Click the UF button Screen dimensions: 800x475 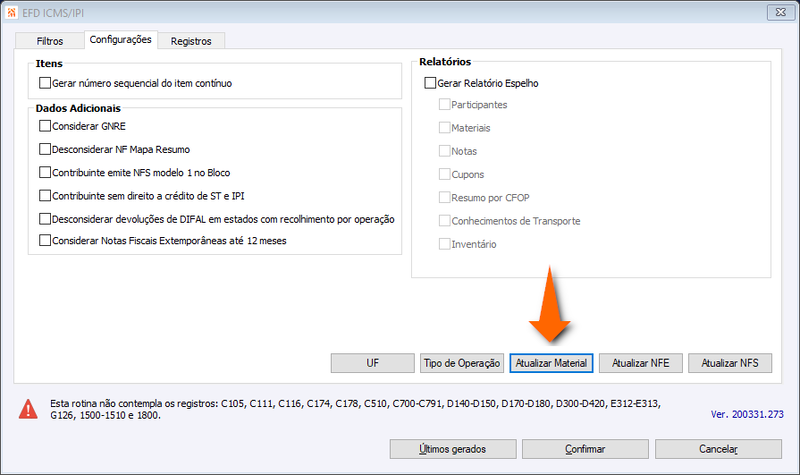372,363
